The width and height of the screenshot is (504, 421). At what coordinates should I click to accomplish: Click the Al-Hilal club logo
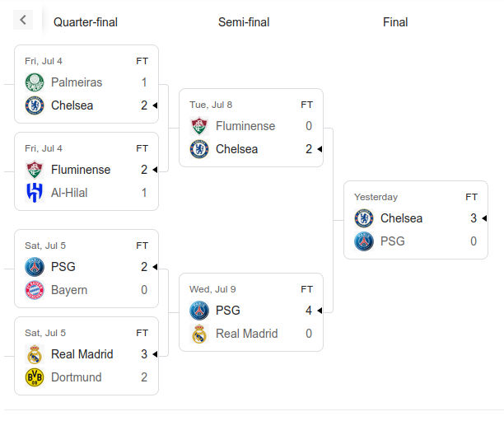point(35,193)
